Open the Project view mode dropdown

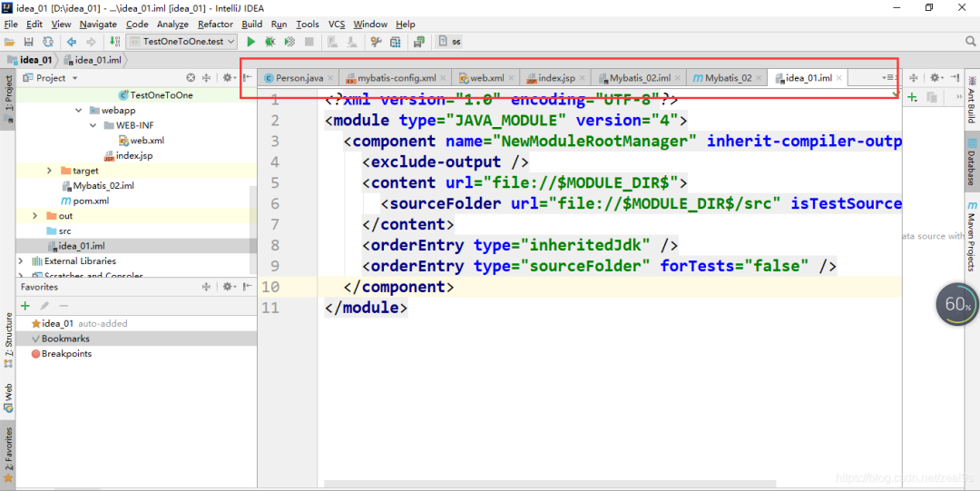[x=50, y=78]
